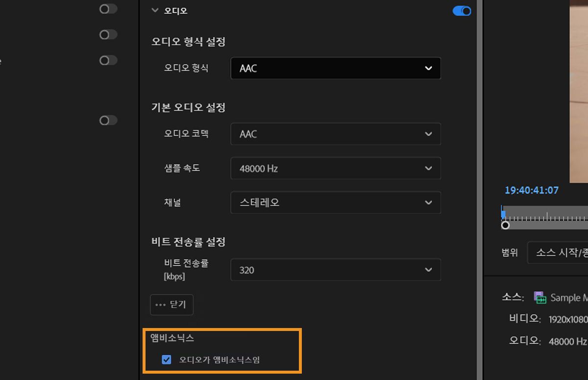Disable the blue 오디오 section toggle
The image size is (588, 380).
461,10
